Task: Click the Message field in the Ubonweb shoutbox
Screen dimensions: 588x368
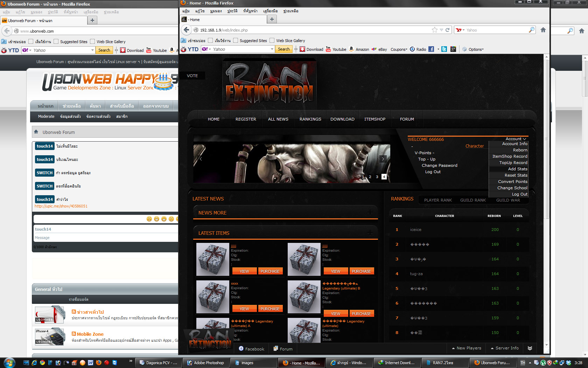Action: [106, 238]
